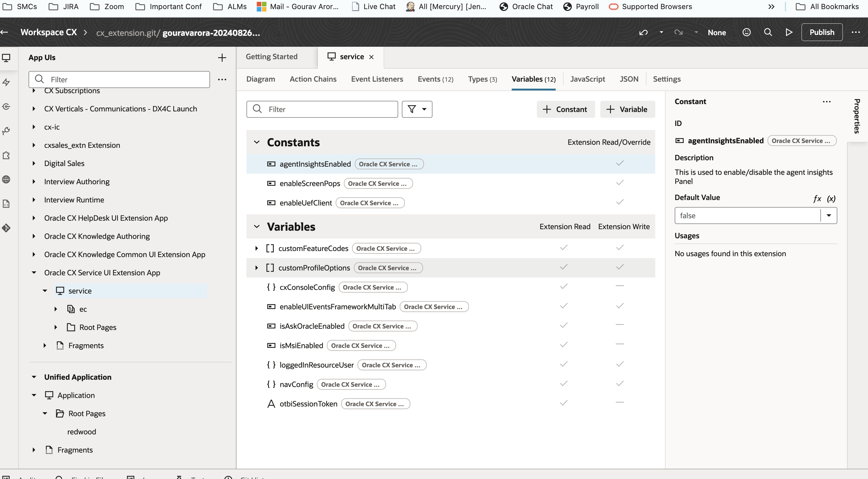Open the App UIs monitor icon in sidebar
868x479 pixels.
point(6,58)
